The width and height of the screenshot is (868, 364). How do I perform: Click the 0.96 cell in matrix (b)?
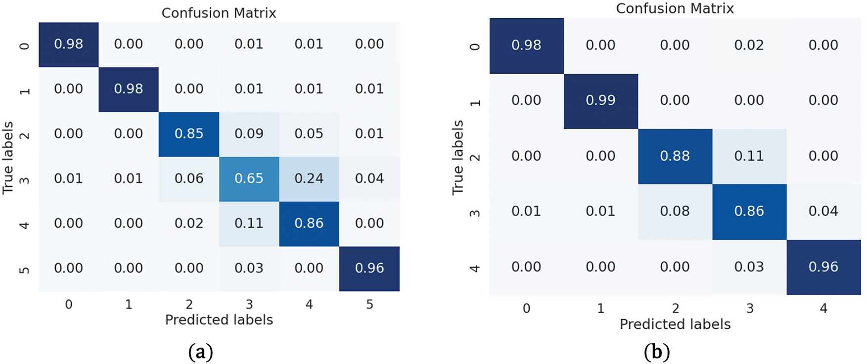click(823, 267)
